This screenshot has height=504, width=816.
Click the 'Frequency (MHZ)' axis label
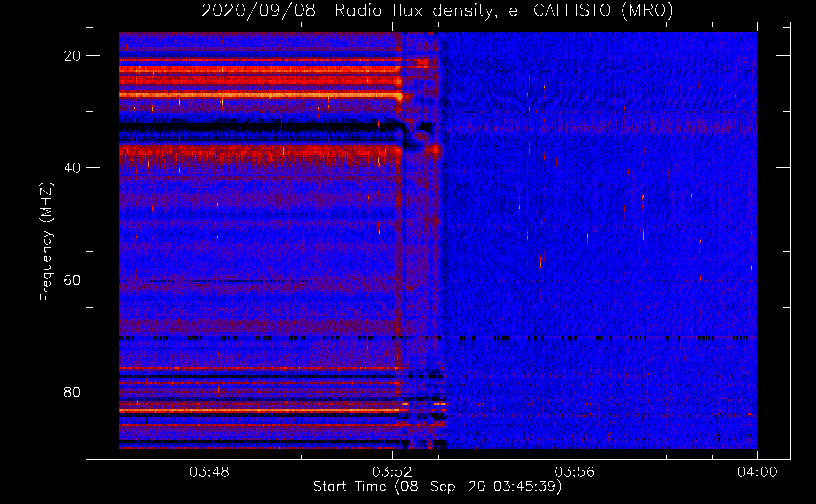tap(46, 242)
